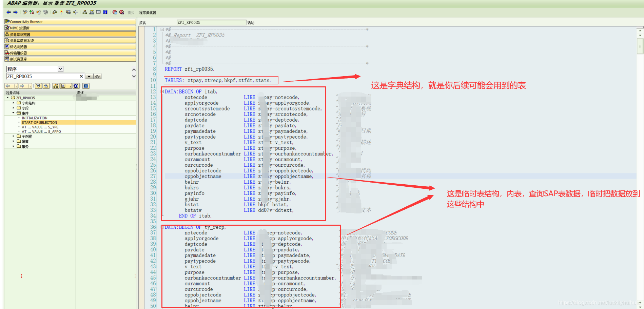The height and width of the screenshot is (309, 644).
Task: Open the 传输组织器 panel
Action: coord(70,53)
